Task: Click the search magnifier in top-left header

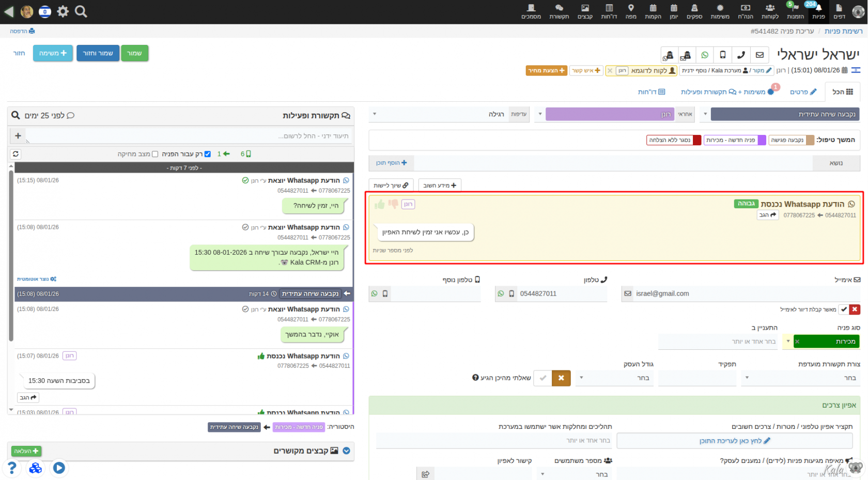Action: point(81,11)
